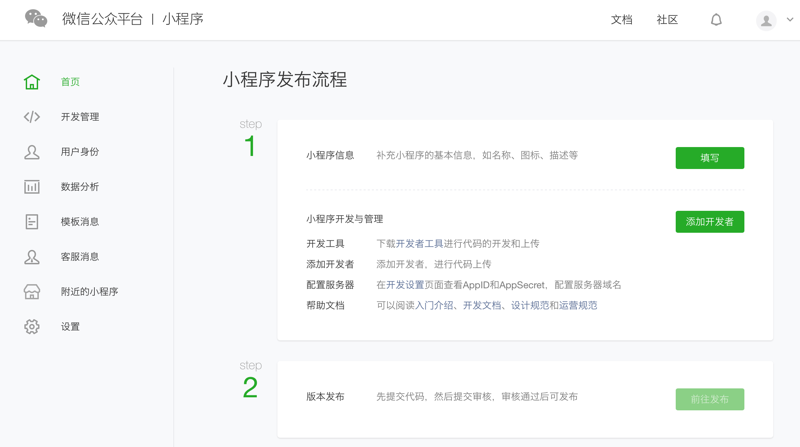Click the development management code icon
Screen dimensions: 800x447
(32, 117)
